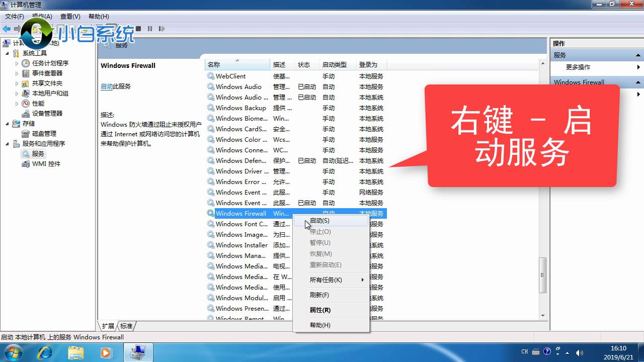Expand the 共享文件夹 tree node
Image resolution: width=644 pixels, height=362 pixels.
(17, 83)
